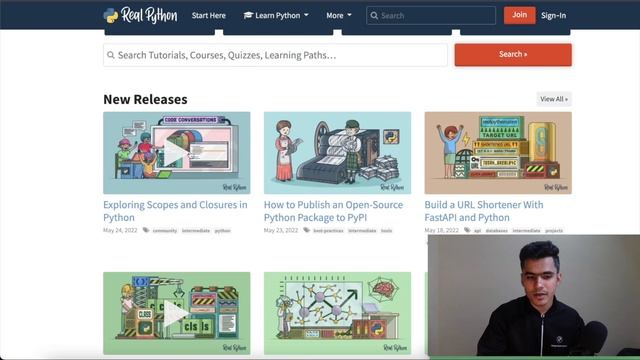Select the python tag under Scopes and Closures
Screen dimensions: 640x360
coord(222,231)
